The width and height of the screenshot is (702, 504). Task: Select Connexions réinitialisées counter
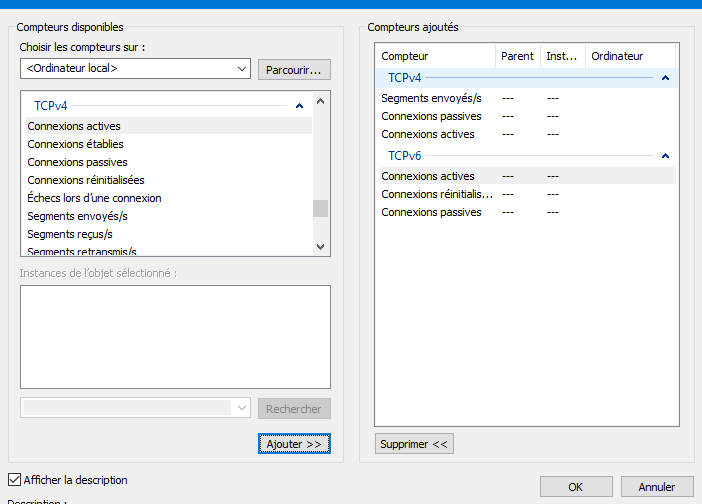point(86,180)
